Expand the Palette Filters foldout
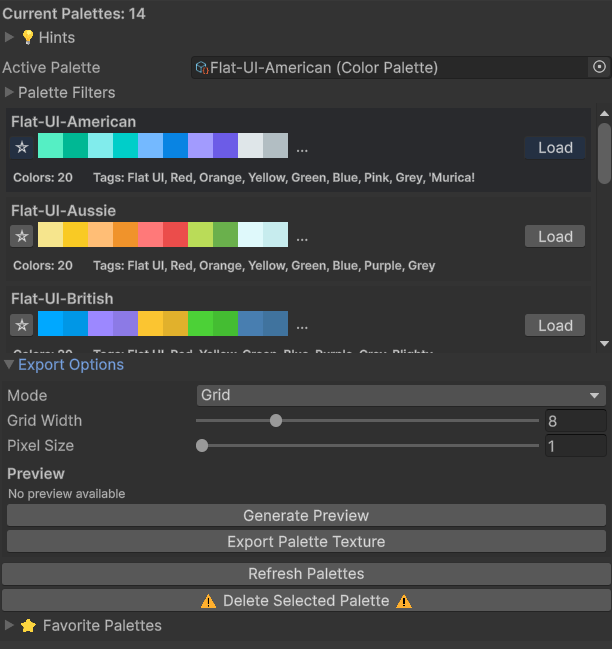 point(9,92)
